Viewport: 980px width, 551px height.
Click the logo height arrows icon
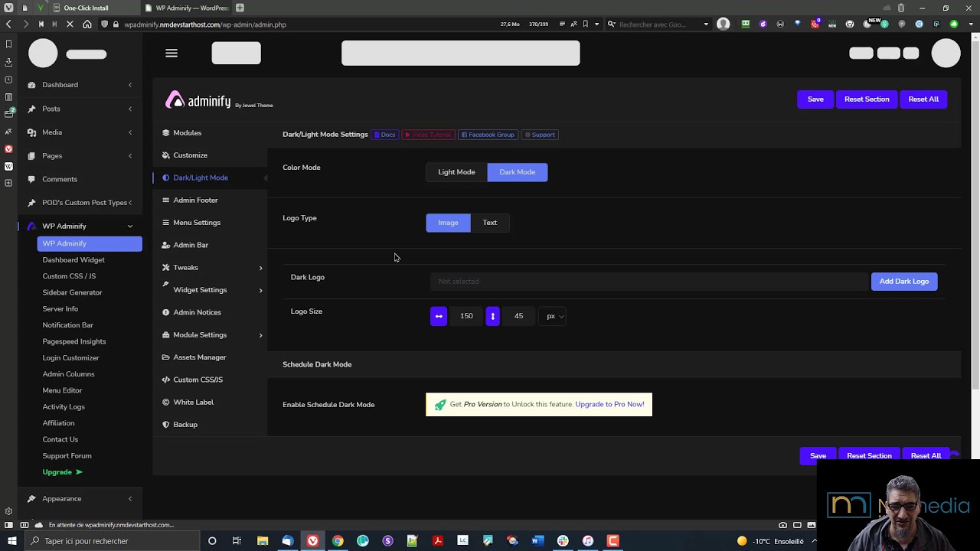pos(493,316)
